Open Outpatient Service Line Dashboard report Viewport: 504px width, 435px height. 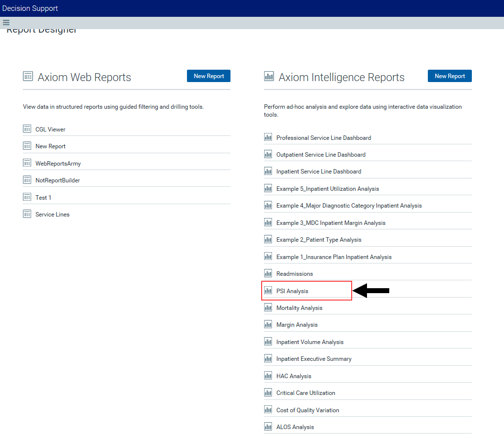[x=321, y=155]
